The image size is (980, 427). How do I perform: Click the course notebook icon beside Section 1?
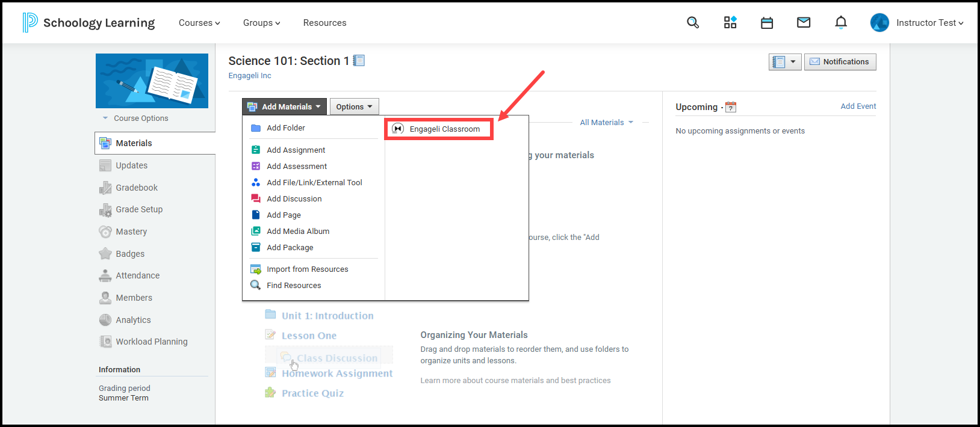coord(359,61)
